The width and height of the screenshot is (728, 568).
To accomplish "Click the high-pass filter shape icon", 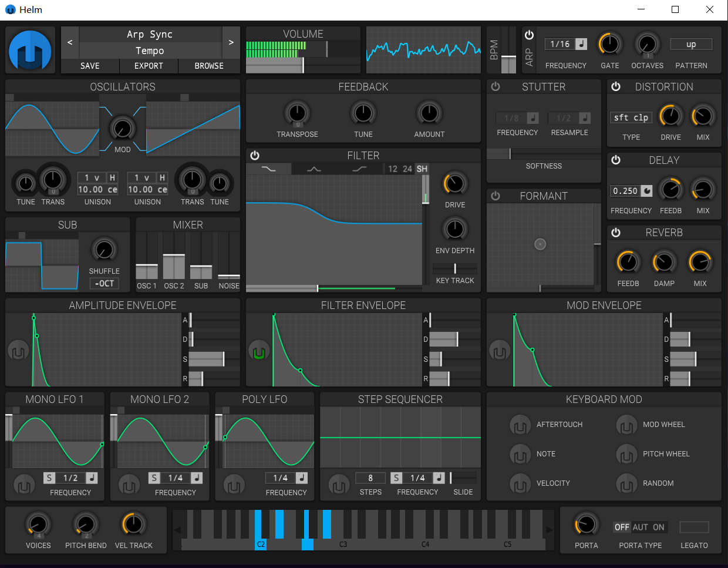I will pos(359,169).
